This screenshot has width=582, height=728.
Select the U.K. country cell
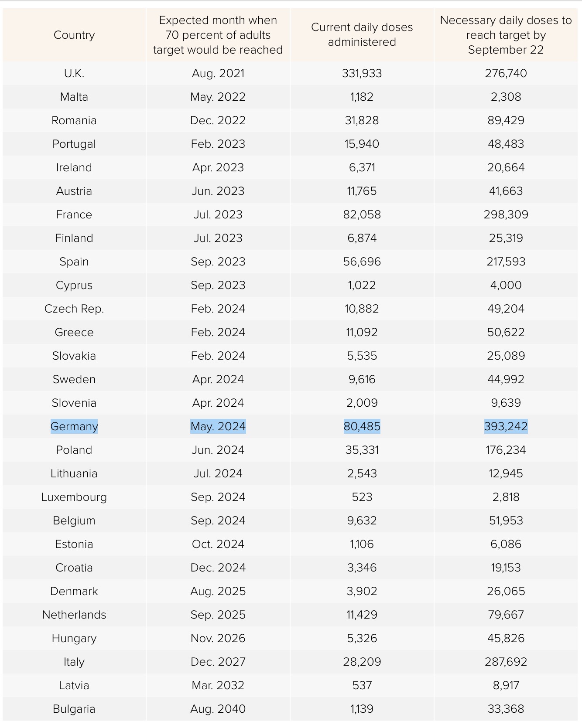(x=74, y=73)
